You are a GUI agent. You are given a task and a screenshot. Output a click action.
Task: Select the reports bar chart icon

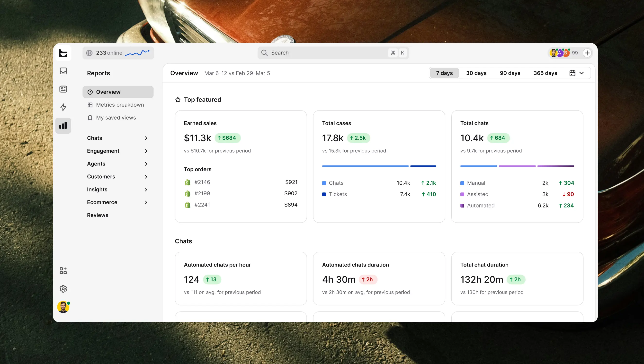point(63,125)
